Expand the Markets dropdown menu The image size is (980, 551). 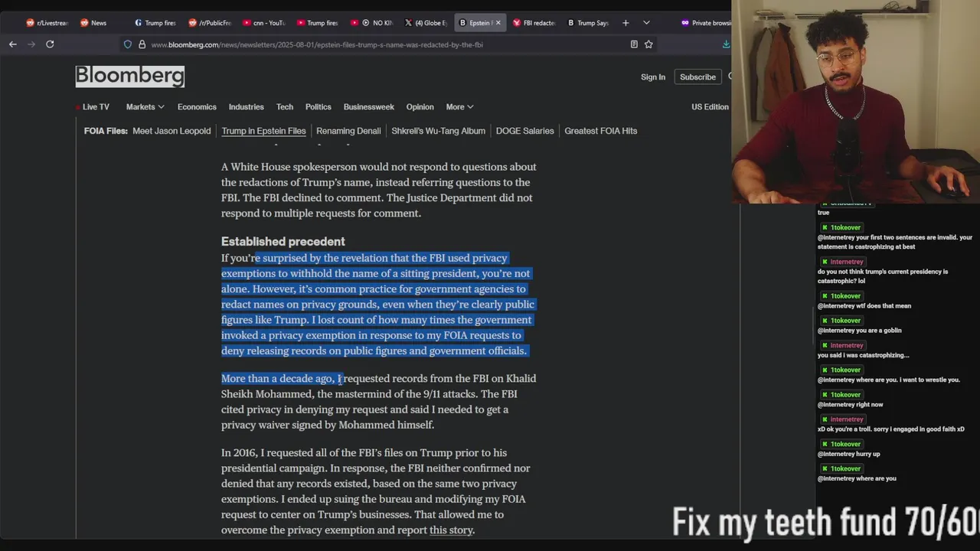(x=145, y=107)
